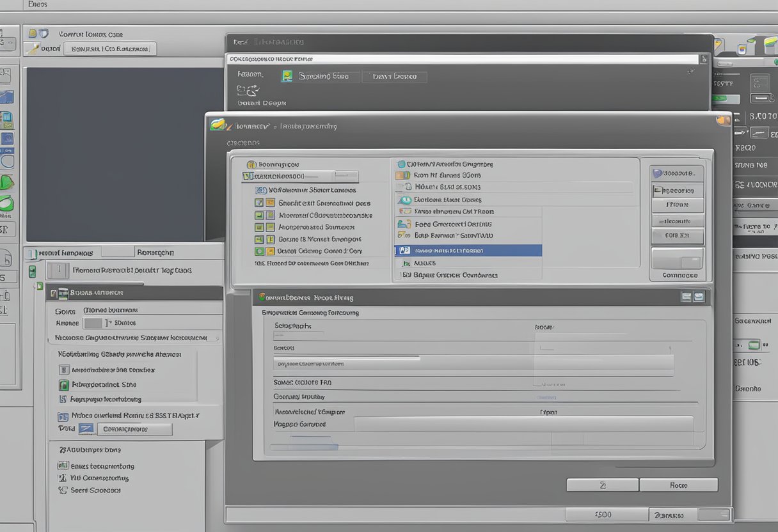
Task: Click the blue icon left of the Comaicprors button
Action: click(86, 429)
